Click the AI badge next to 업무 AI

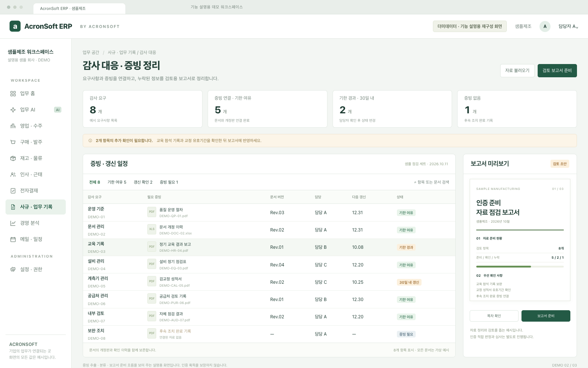coord(58,110)
